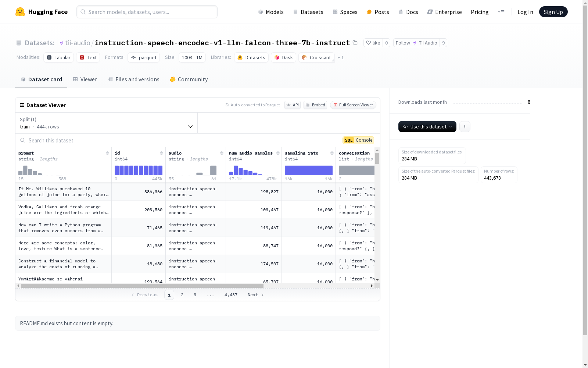Click the table horizontal scrollbar
Viewport: 588px width, 368px height.
(x=142, y=286)
